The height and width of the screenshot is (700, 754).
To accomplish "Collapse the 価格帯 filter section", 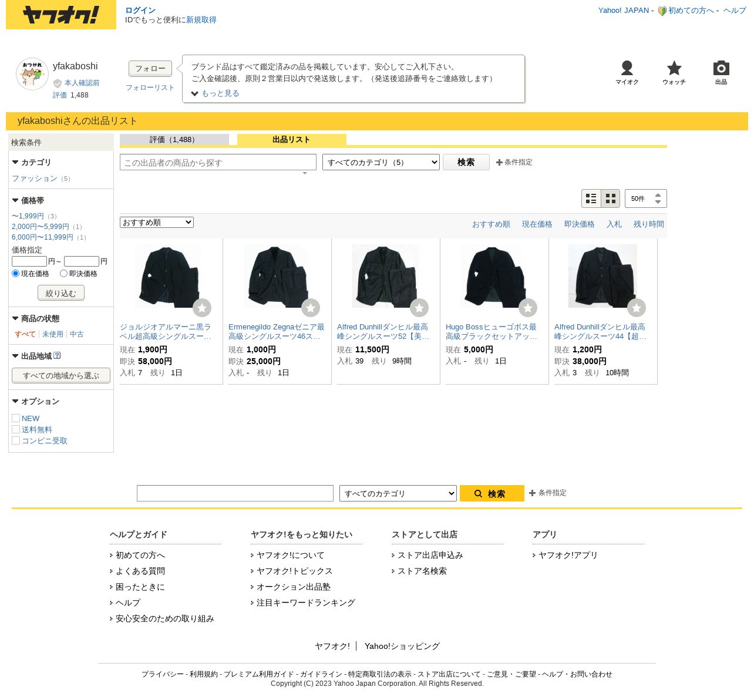I will tap(15, 200).
